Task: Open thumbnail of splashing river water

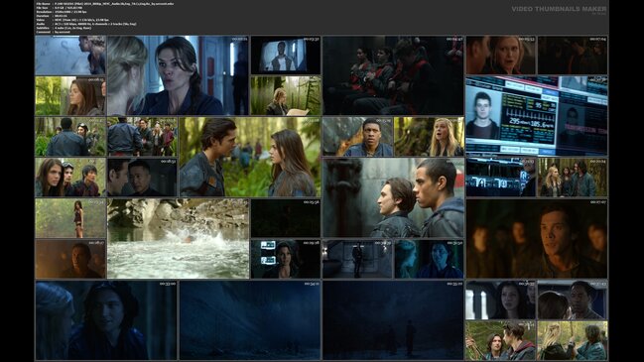Action: pyautogui.click(x=178, y=238)
